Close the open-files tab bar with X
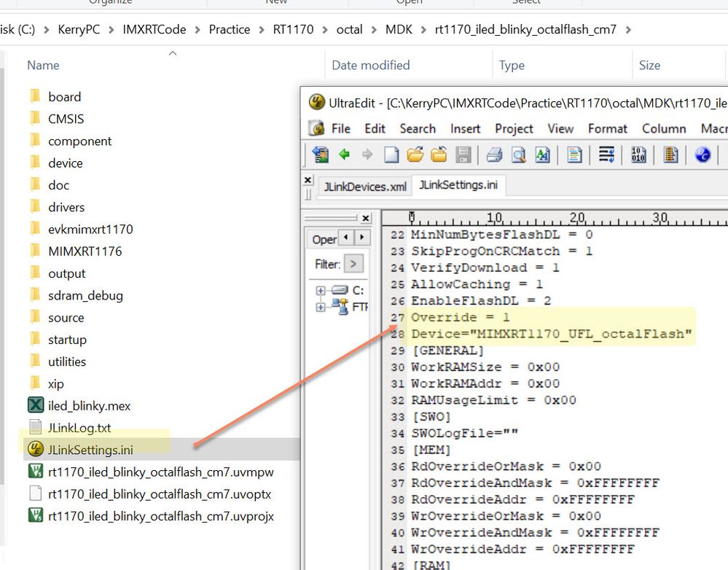Screen dimensions: 728x570 pos(308,180)
